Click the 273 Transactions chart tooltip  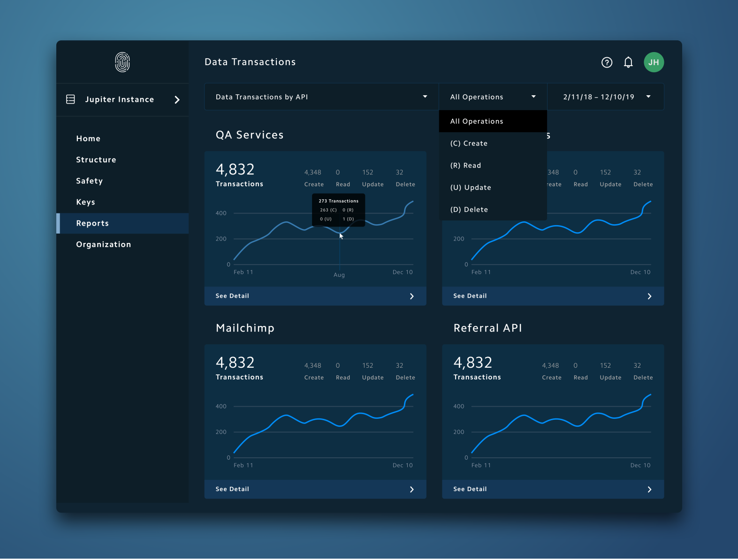click(338, 210)
